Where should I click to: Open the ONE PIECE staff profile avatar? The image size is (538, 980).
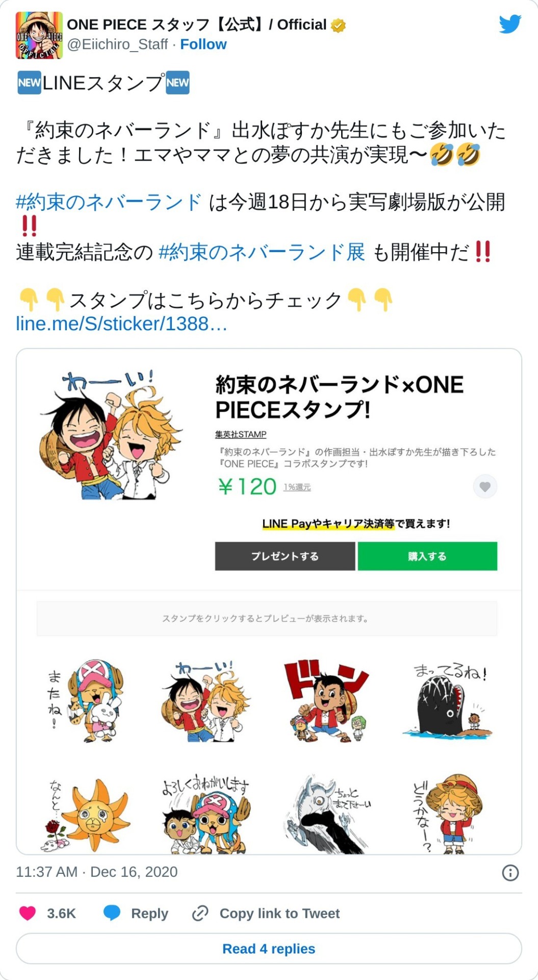[x=39, y=35]
